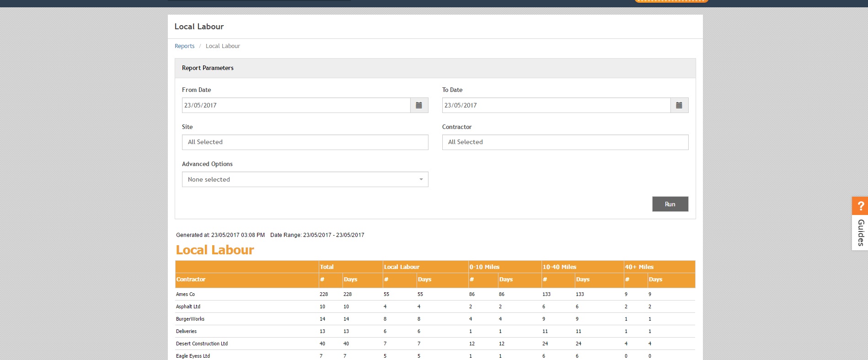
Task: Click the Contractor column header
Action: (191, 279)
